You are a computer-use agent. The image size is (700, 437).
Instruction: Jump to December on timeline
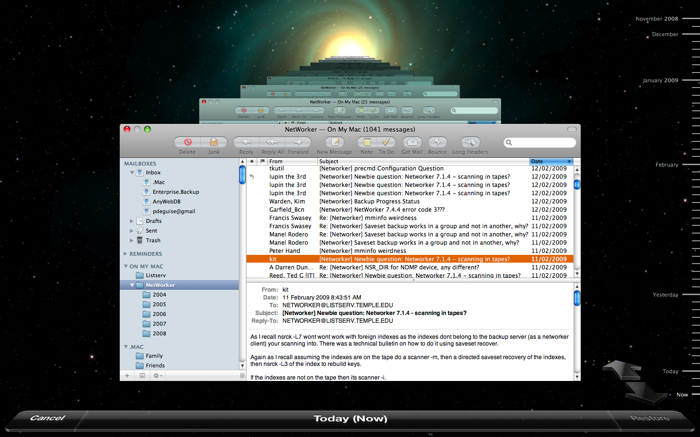point(665,34)
